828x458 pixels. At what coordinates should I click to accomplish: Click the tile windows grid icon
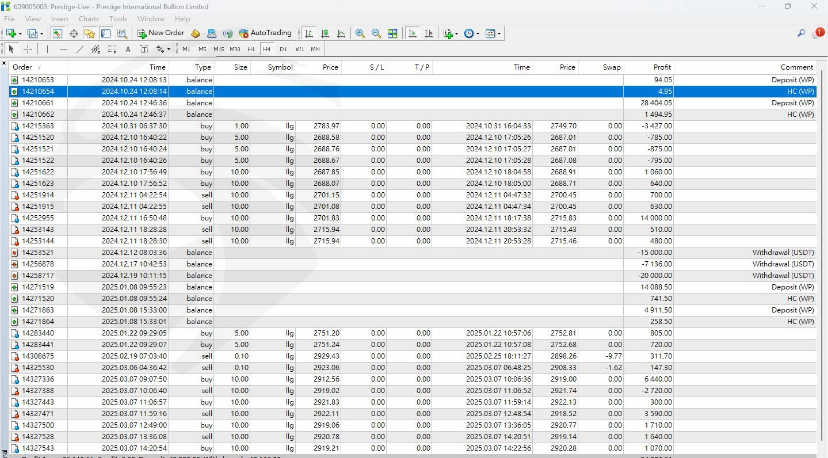click(391, 33)
